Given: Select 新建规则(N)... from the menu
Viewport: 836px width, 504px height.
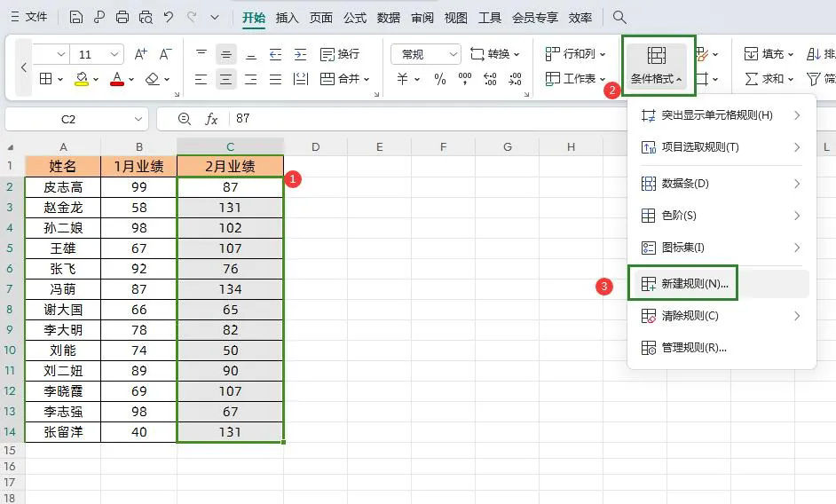Looking at the screenshot, I should coord(694,284).
